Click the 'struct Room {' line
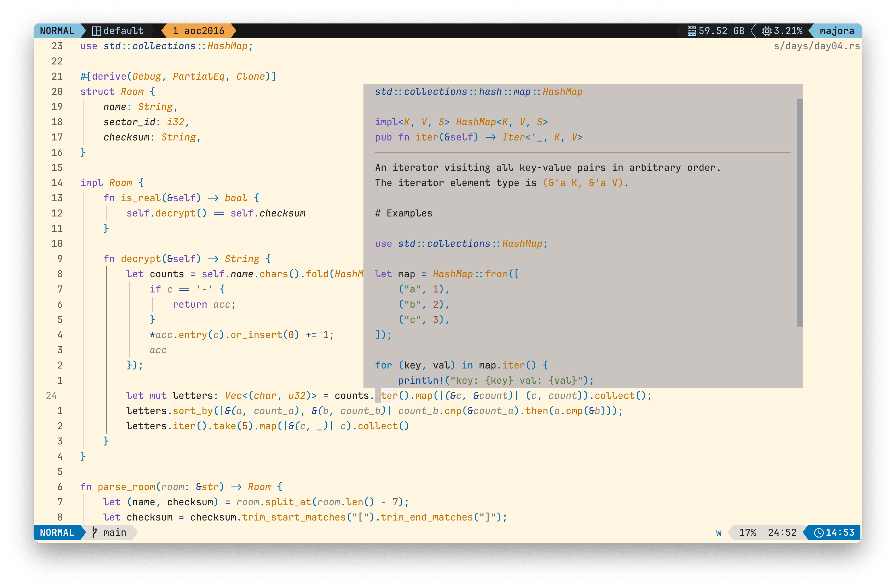Viewport: 896px width, 588px height. coord(117,92)
